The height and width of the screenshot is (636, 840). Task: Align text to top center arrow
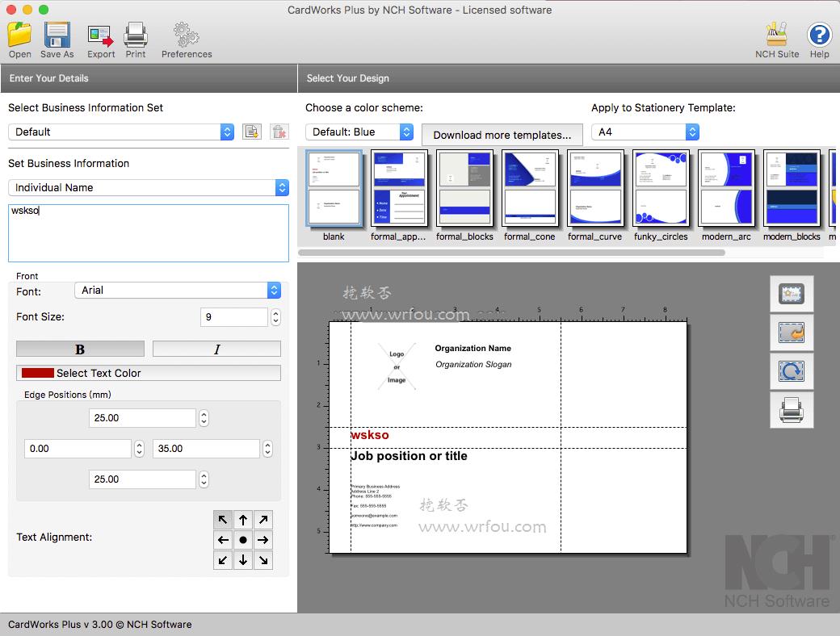pyautogui.click(x=243, y=520)
